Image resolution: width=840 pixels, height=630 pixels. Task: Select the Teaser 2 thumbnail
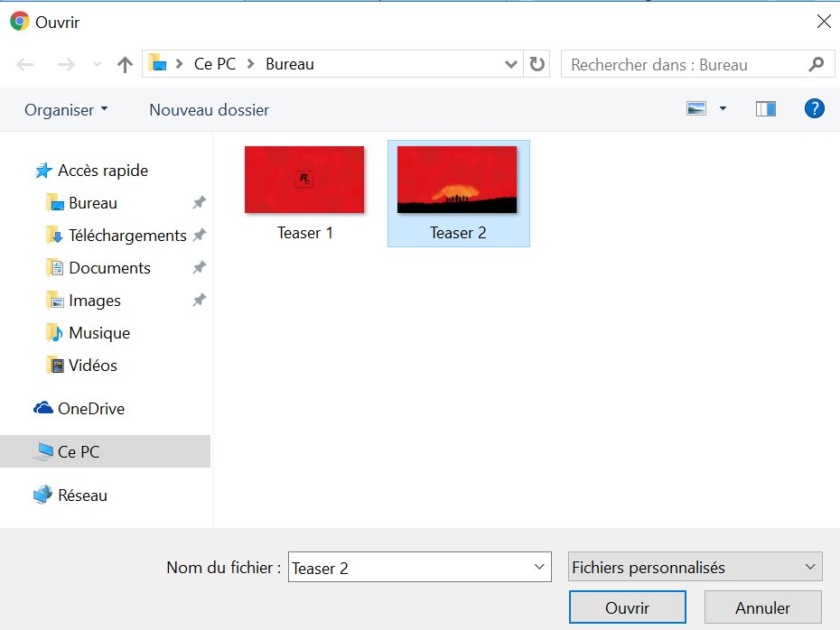(457, 180)
